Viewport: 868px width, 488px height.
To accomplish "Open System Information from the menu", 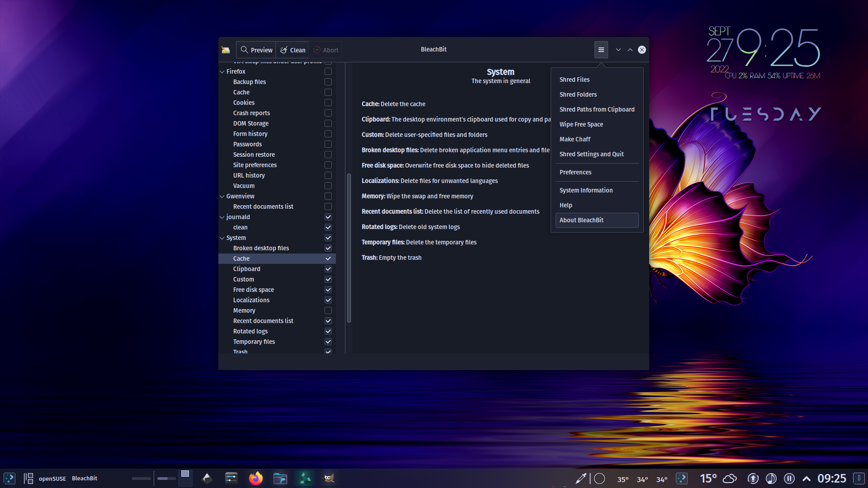I will (x=597, y=190).
